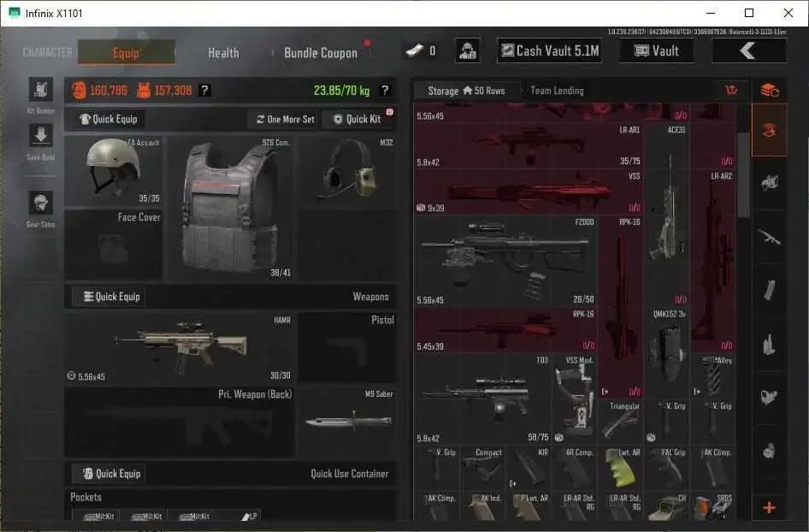Click the orange plus icon in sidebar

pos(769,508)
